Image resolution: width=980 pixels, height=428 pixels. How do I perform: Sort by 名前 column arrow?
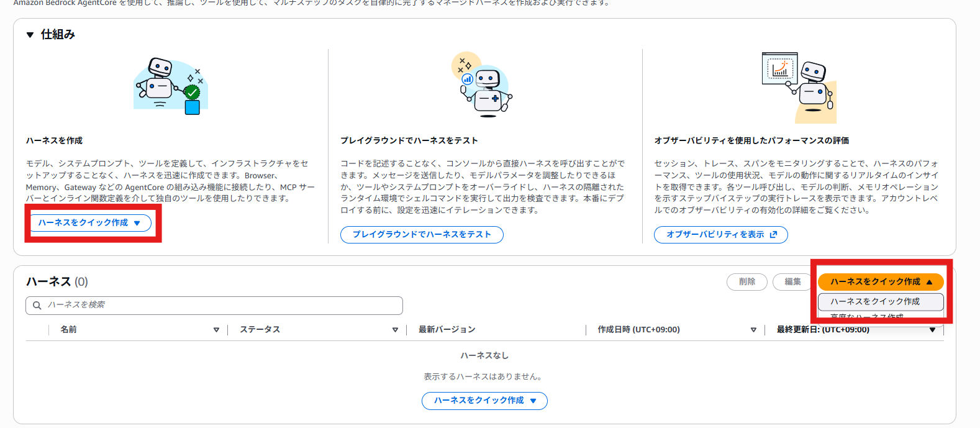(x=216, y=330)
